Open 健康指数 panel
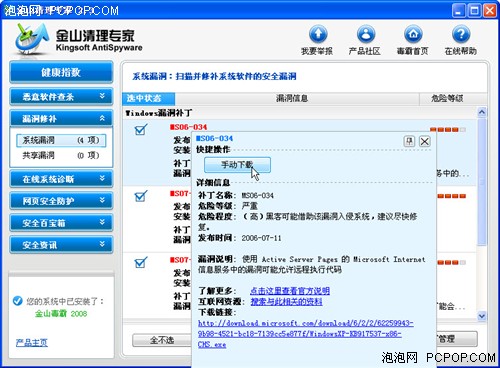Viewport: 500px width, 368px height. 62,72
